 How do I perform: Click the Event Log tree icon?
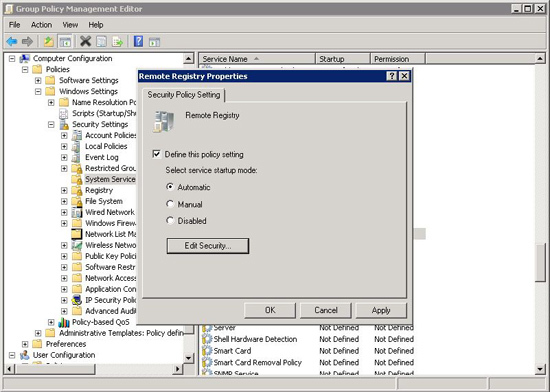[77, 157]
